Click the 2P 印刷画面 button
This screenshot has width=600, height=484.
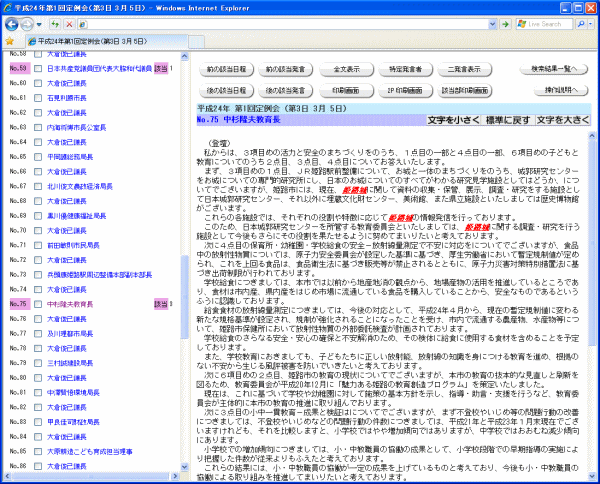tap(405, 91)
